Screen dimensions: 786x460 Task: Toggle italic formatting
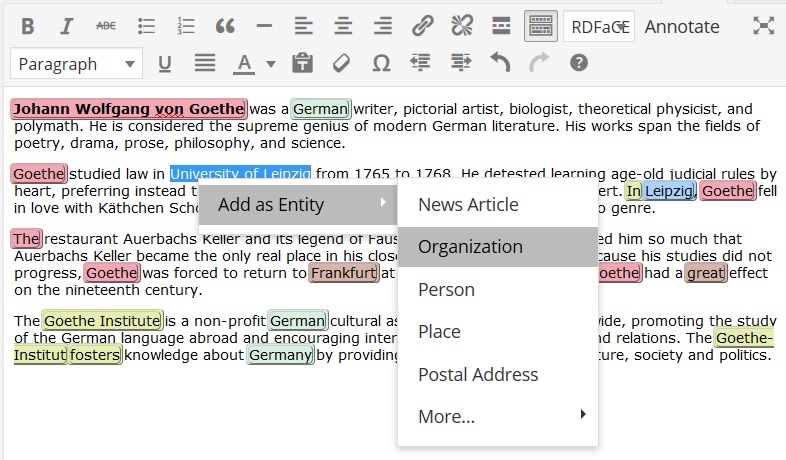click(66, 26)
